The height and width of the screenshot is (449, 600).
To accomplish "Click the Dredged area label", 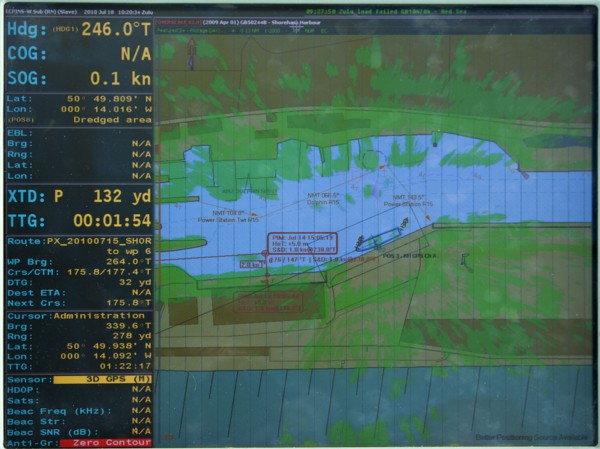I will tap(112, 120).
